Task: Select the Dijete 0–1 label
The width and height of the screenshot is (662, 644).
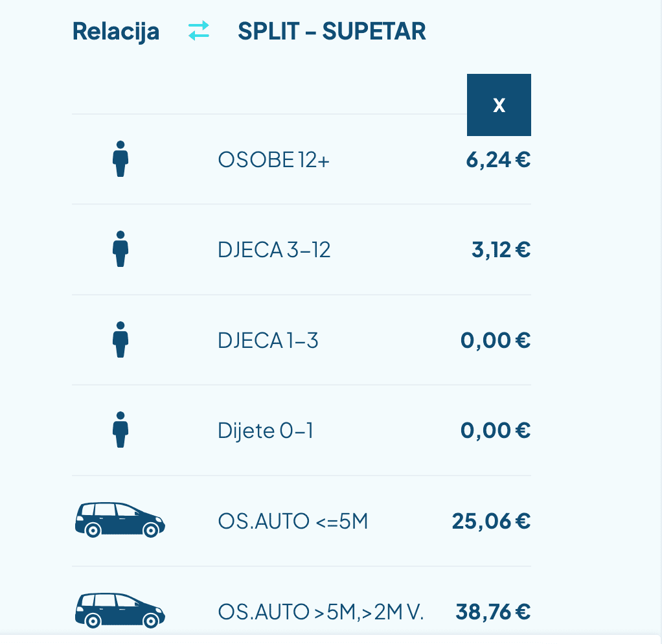Action: [x=266, y=431]
